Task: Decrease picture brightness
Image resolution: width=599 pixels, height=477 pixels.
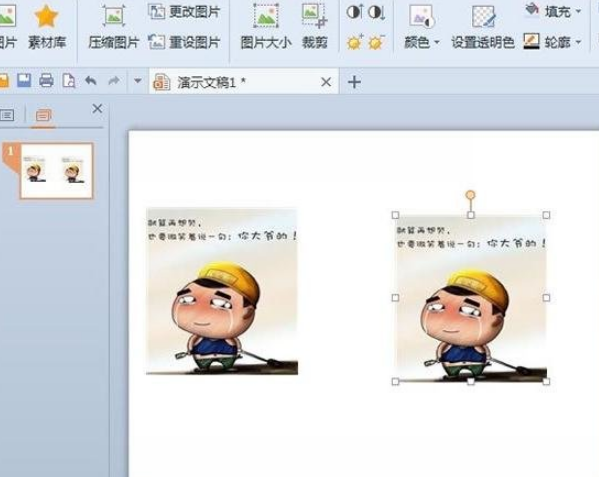Action: pos(377,42)
